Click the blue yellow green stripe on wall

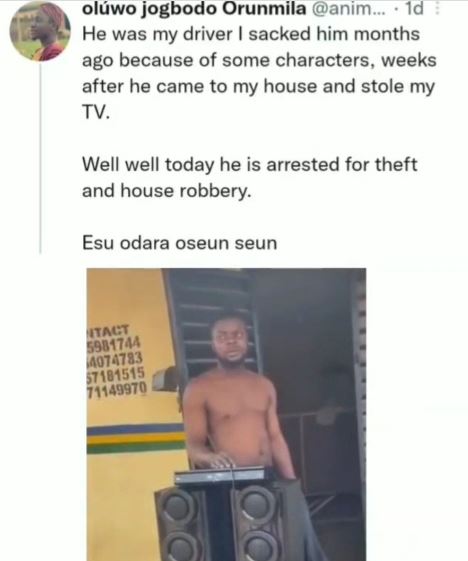[136, 438]
